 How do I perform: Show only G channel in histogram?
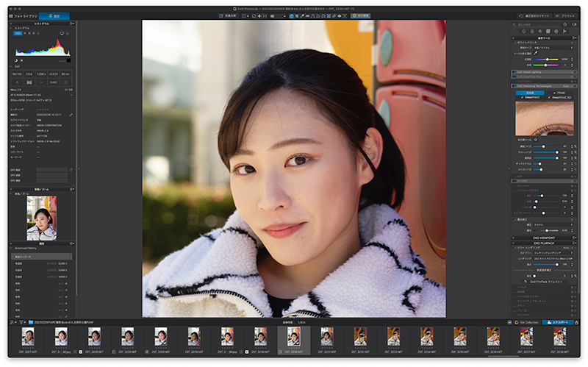pos(29,33)
